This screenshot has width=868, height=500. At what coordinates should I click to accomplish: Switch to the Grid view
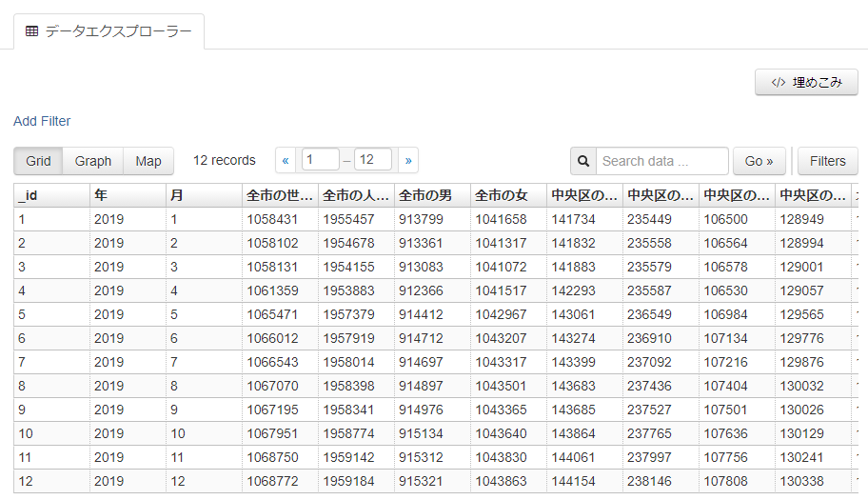(x=38, y=161)
